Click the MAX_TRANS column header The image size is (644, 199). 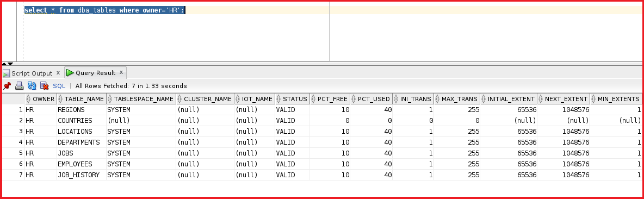(x=457, y=99)
